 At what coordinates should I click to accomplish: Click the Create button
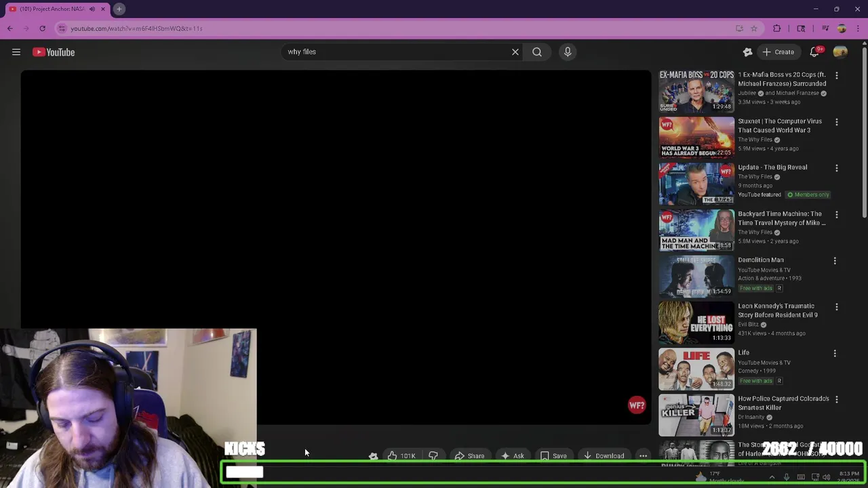pos(778,52)
